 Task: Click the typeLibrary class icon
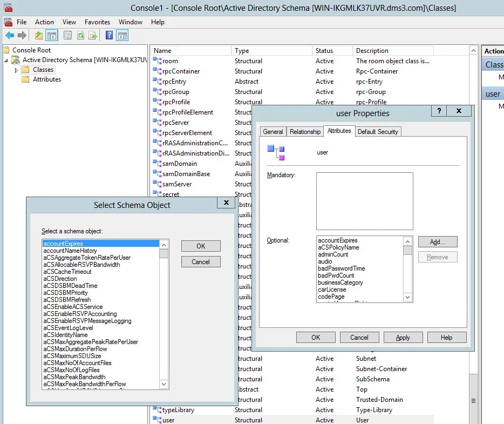tap(157, 409)
